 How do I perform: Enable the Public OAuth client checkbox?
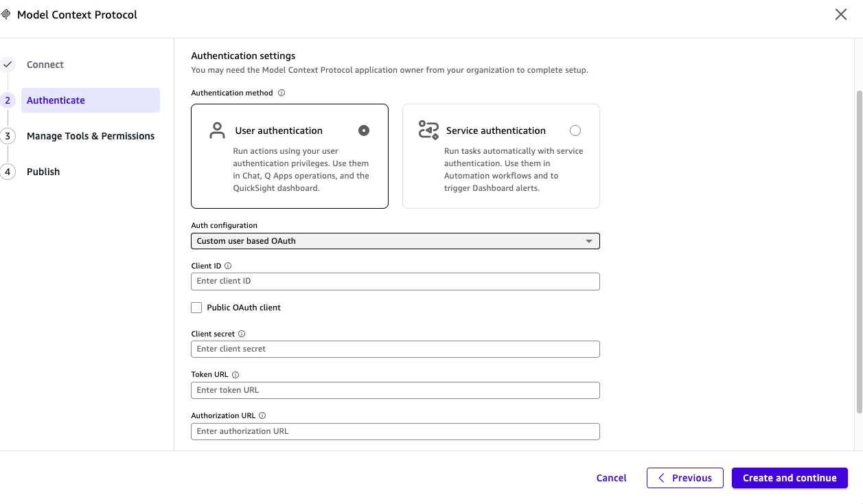196,308
